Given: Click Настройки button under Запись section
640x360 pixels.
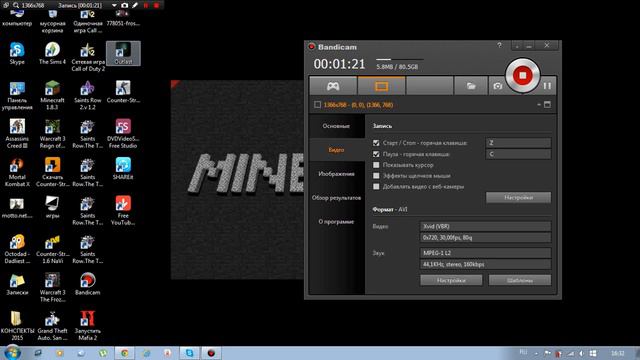Looking at the screenshot, I should 518,198.
